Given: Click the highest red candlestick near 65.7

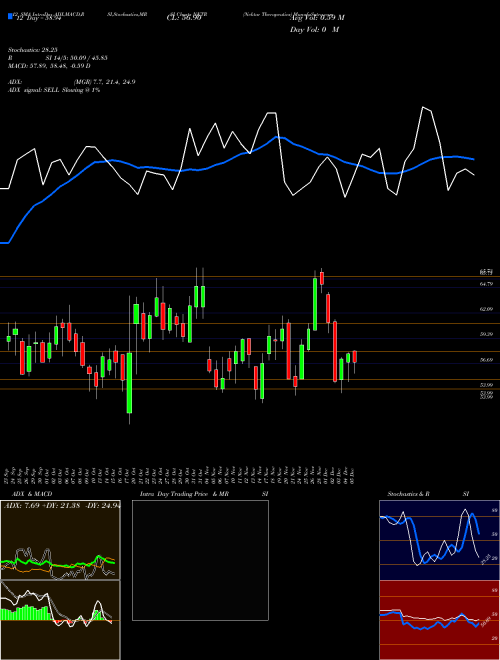Looking at the screenshot, I should [322, 278].
